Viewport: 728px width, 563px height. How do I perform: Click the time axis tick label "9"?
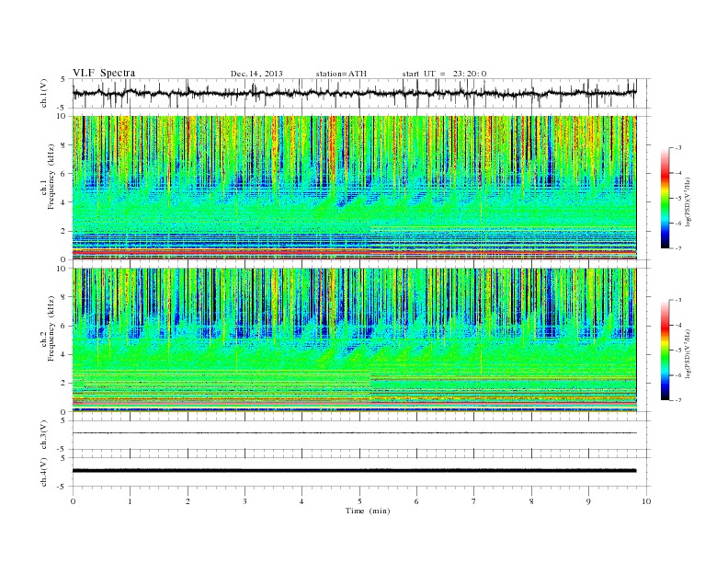pos(588,501)
